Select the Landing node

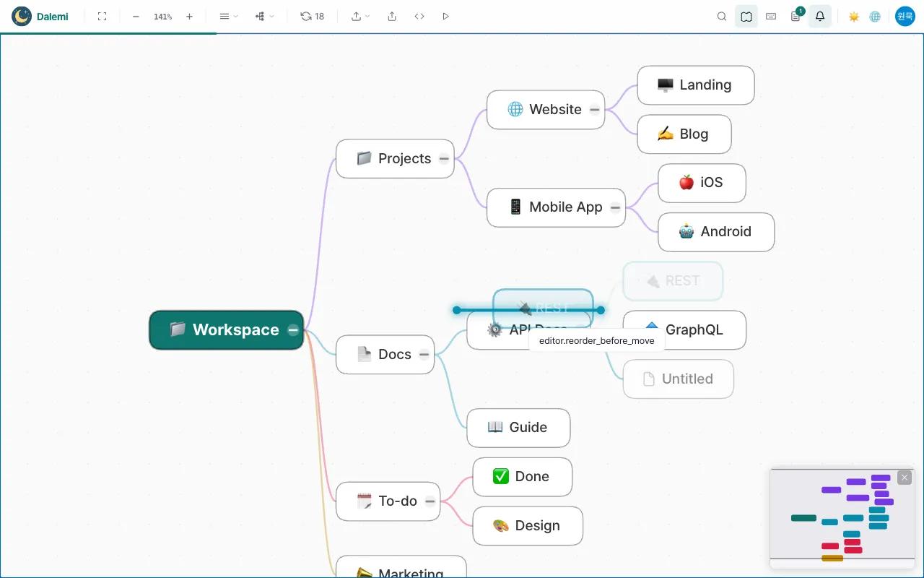696,85
